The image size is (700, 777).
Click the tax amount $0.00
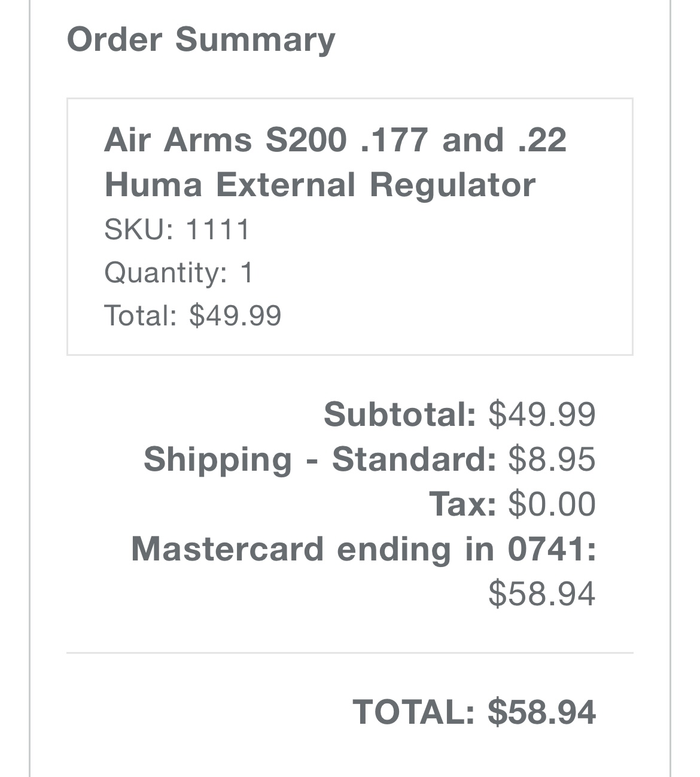(552, 504)
